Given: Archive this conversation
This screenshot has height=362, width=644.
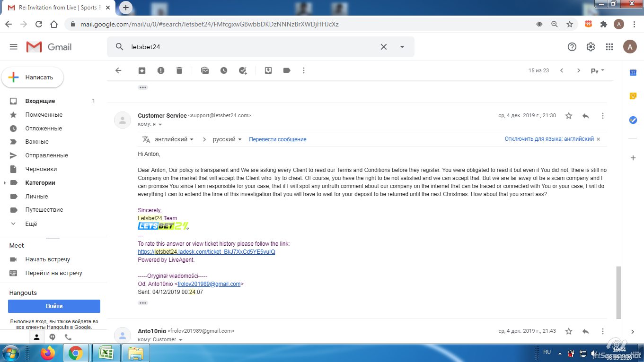Looking at the screenshot, I should (x=142, y=70).
